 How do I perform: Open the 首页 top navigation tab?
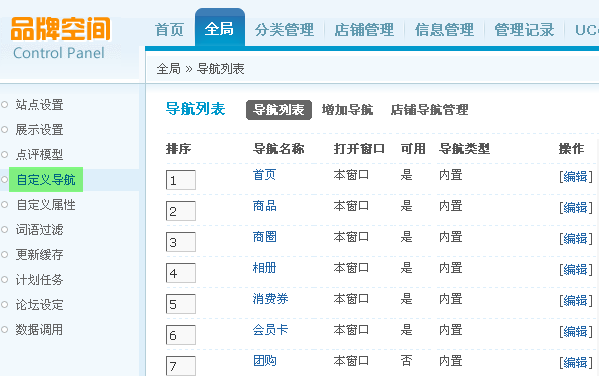(x=169, y=30)
